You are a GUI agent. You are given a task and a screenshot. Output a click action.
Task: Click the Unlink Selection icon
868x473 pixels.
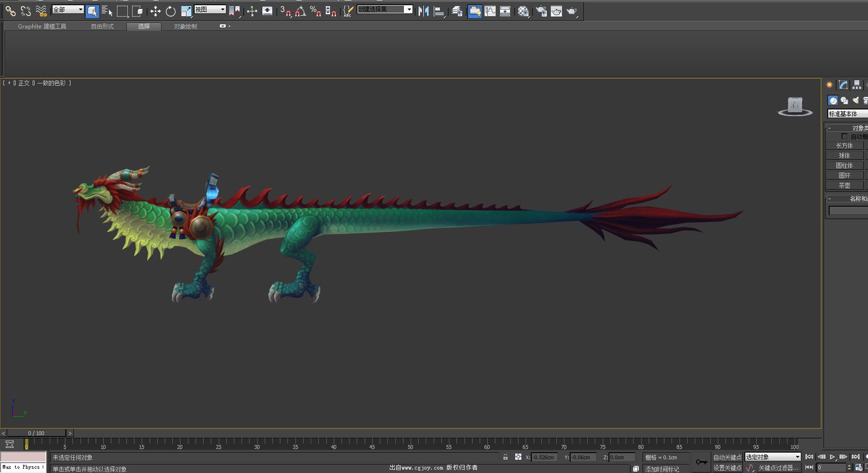coord(26,11)
